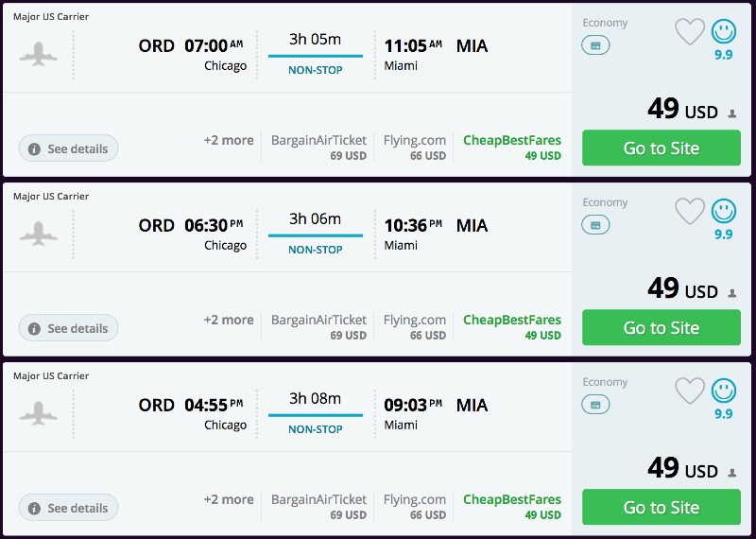Click the baggage icon on the 04:55 PM flight
The image size is (756, 539).
pos(595,405)
